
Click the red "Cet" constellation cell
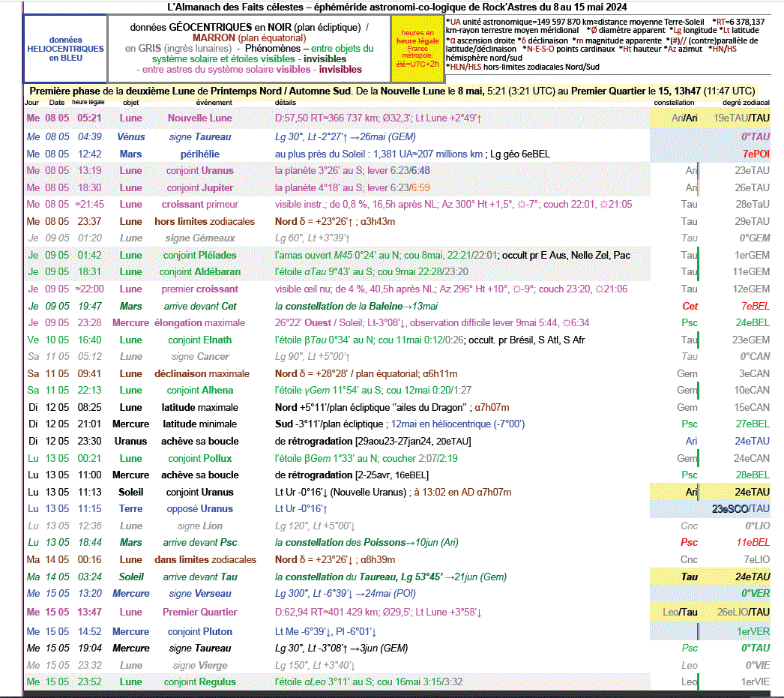(690, 306)
